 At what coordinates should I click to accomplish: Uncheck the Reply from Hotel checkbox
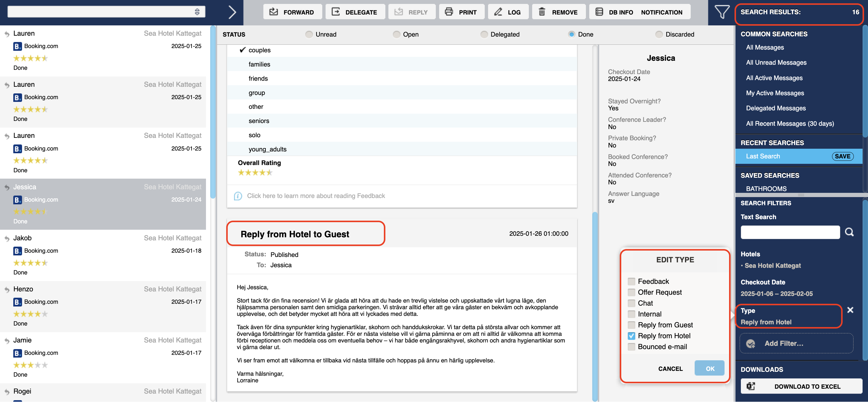[632, 336]
